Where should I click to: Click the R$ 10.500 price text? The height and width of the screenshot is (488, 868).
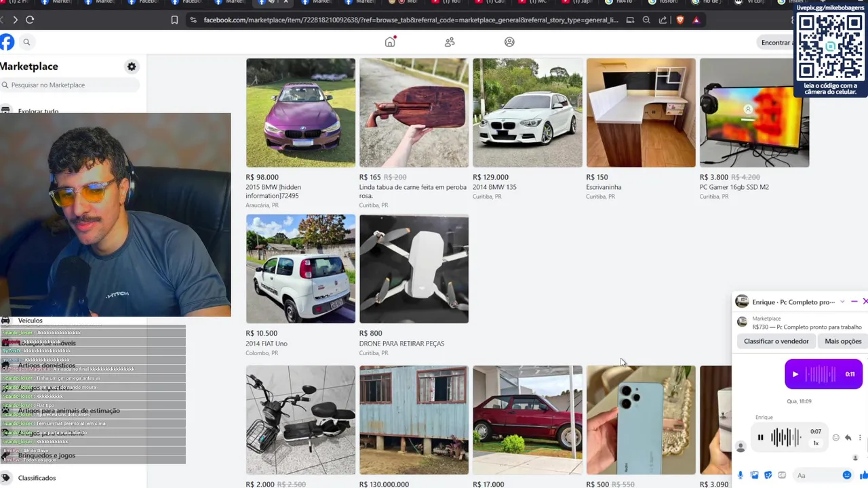pos(262,333)
